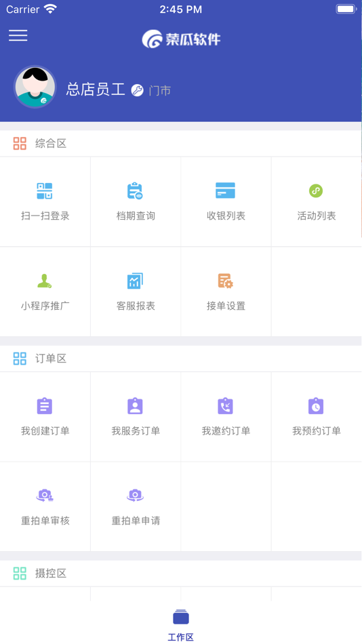Tap the Wi-Fi status bar icon
Image resolution: width=362 pixels, height=644 pixels.
pos(50,9)
